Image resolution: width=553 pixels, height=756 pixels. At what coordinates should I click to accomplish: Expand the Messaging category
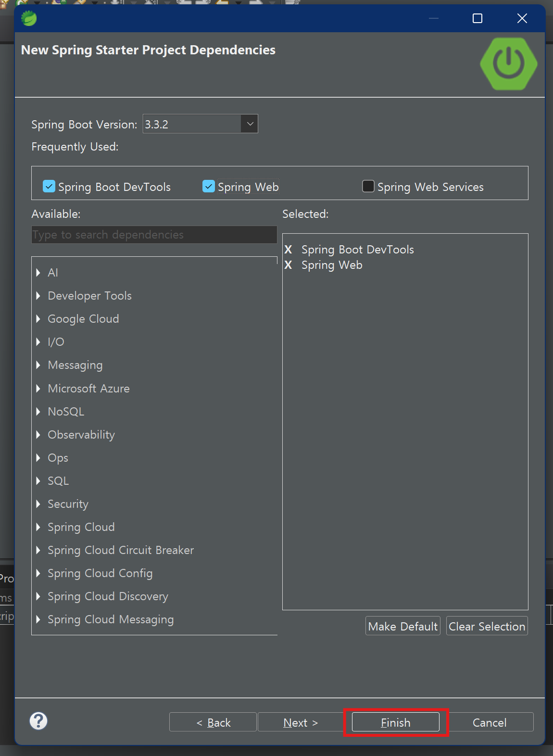[x=38, y=365]
